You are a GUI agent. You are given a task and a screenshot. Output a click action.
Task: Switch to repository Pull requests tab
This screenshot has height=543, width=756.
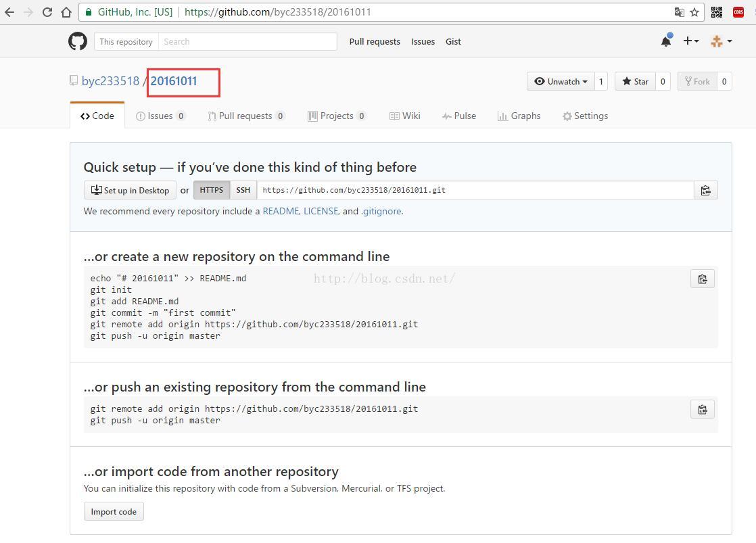coord(246,116)
